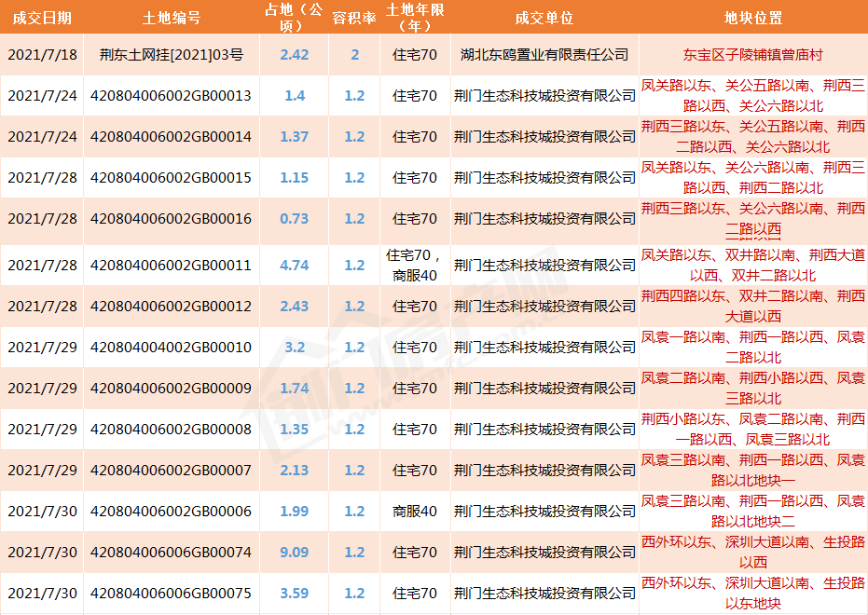Click the 商服40 cell in GB00006 row
The width and height of the screenshot is (868, 615).
point(414,512)
